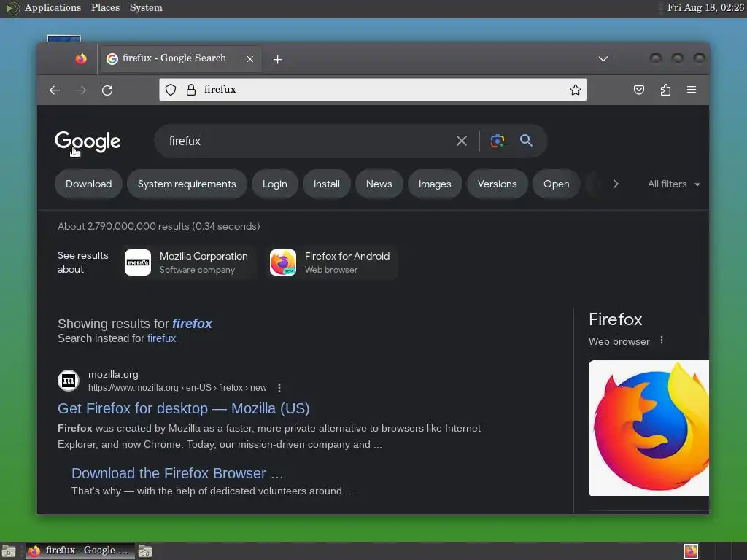Open Download the Firefox Browser sublink
This screenshot has height=560, width=747.
177,473
